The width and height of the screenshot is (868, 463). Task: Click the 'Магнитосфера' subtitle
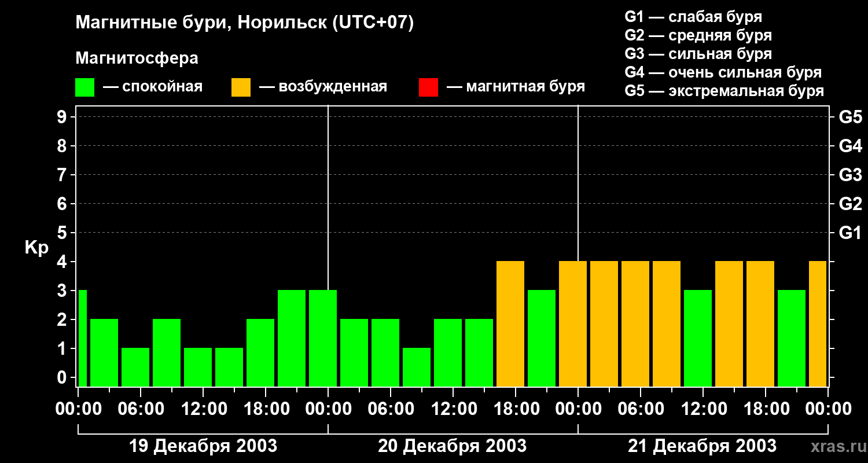[x=137, y=58]
